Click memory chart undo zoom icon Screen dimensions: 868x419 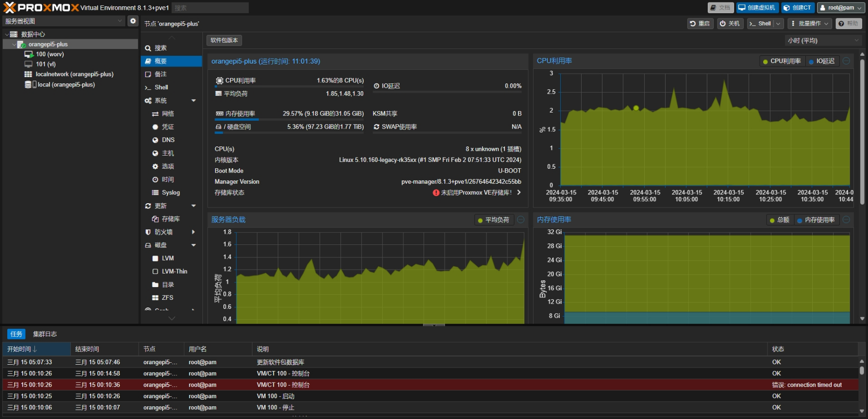click(x=846, y=220)
